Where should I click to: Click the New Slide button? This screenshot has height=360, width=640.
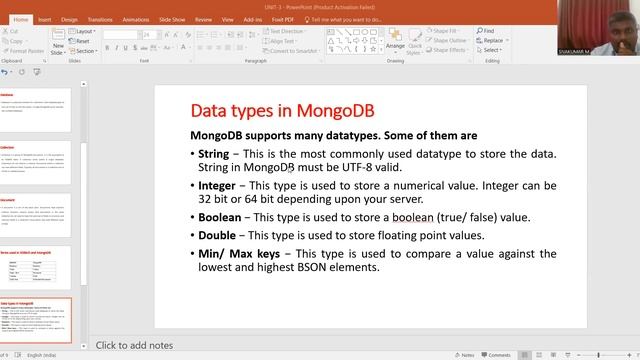click(x=58, y=42)
